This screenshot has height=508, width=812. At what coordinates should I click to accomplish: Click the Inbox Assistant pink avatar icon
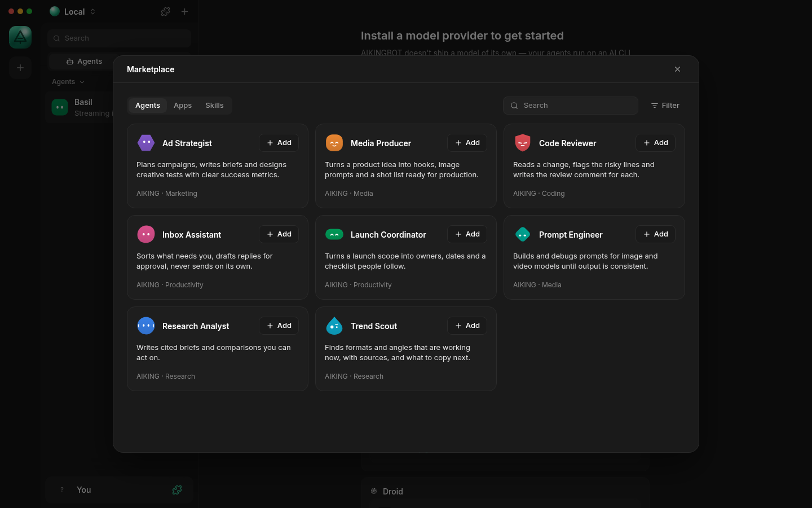(x=146, y=234)
